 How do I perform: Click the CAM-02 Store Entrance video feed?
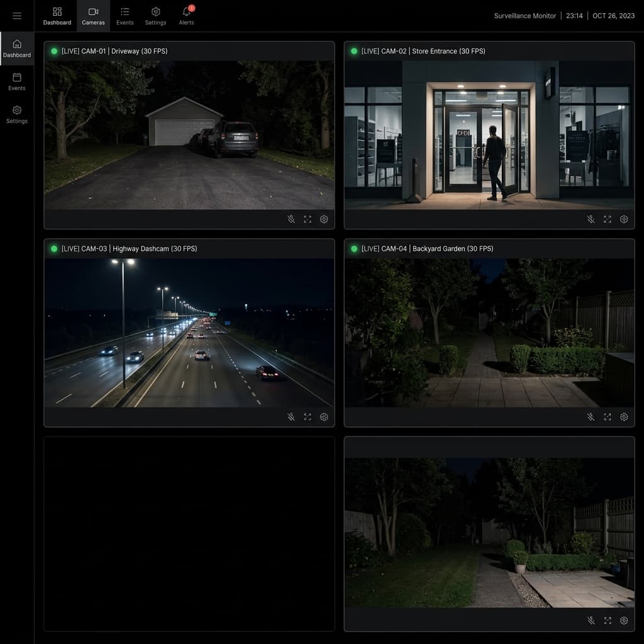489,135
